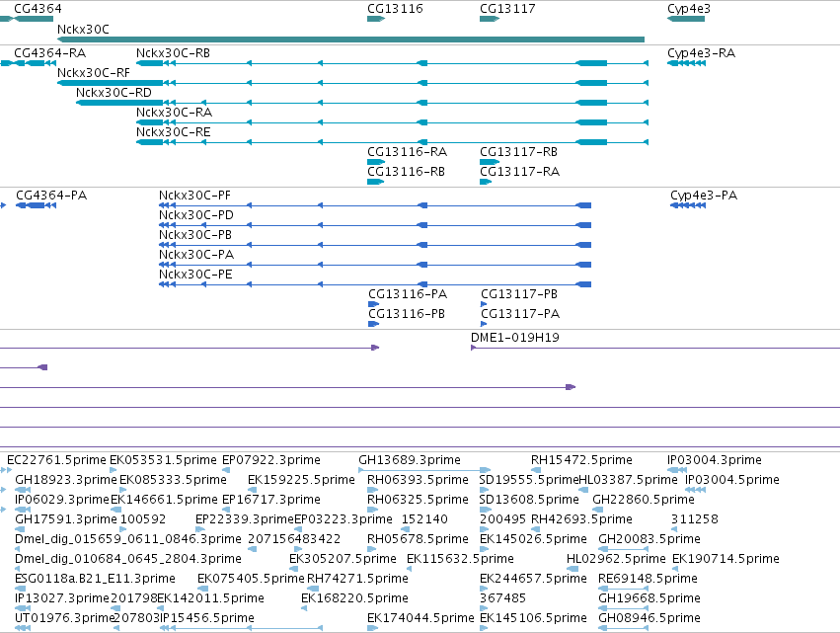The height and width of the screenshot is (633, 840).
Task: Open EST RH42693.5prime
Action: coord(581,519)
